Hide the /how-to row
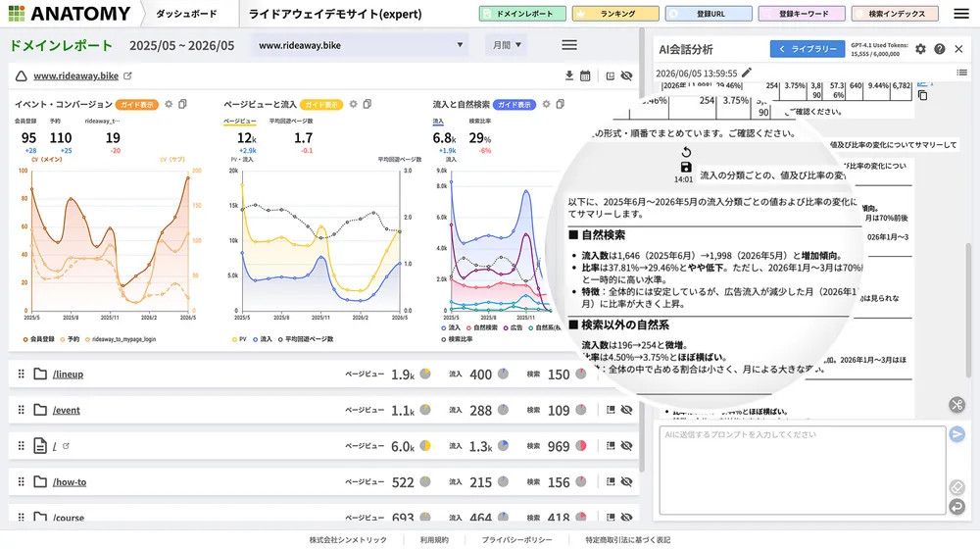Image resolution: width=980 pixels, height=549 pixels. tap(627, 481)
